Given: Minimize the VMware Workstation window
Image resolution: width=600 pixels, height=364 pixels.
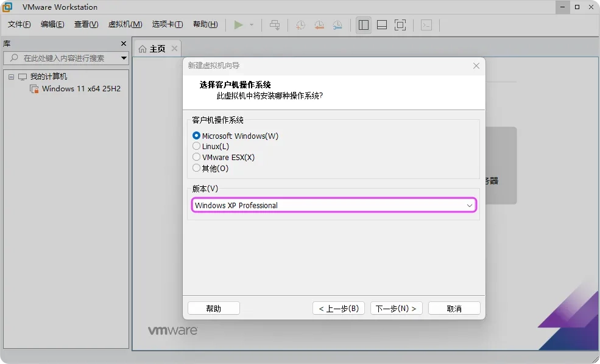Looking at the screenshot, I should [562, 7].
